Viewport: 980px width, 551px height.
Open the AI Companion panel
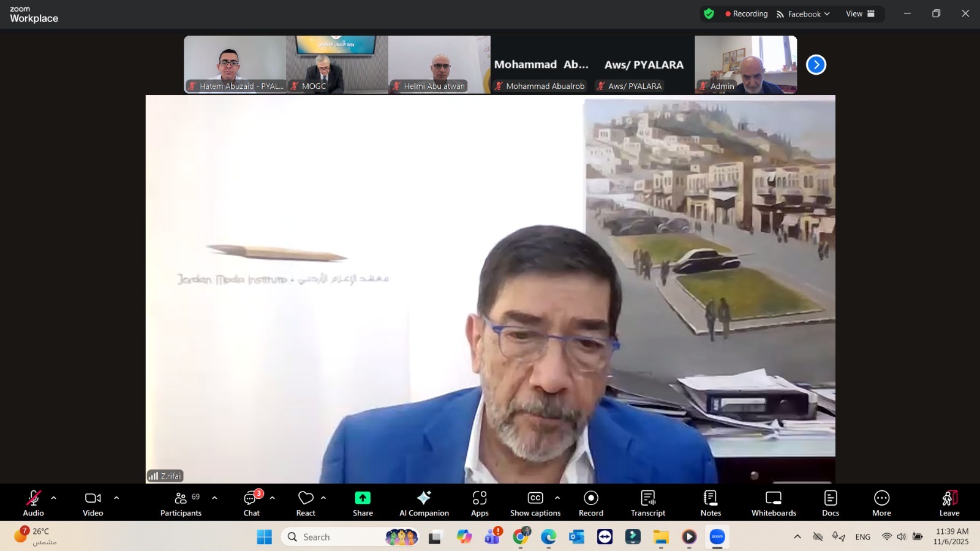424,503
